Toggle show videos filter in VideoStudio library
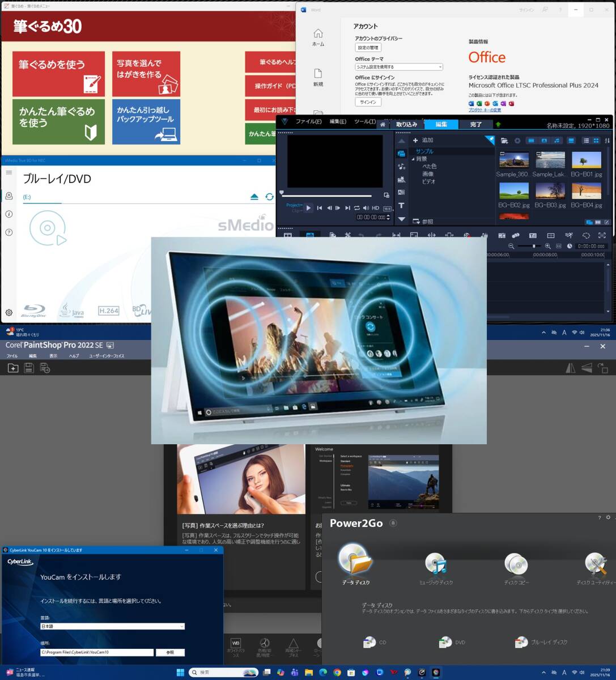 531,141
